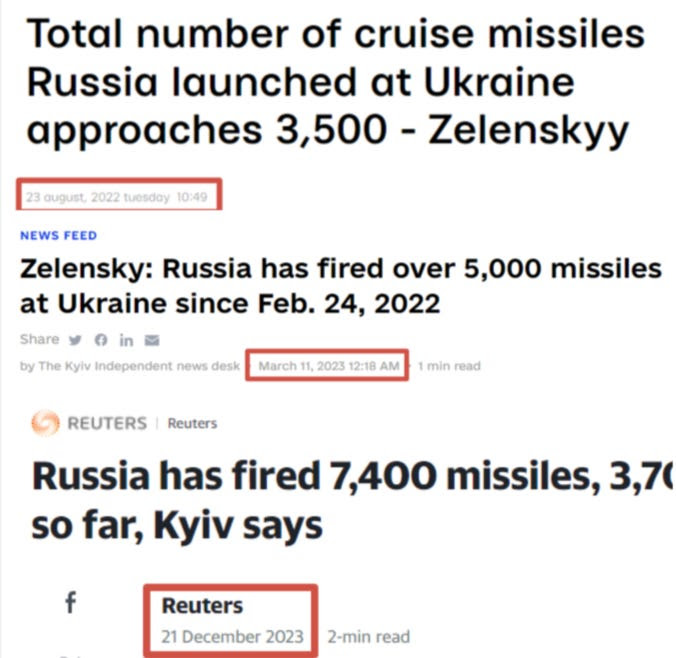Share article via the email envelope icon
This screenshot has width=676, height=658.
tap(152, 340)
